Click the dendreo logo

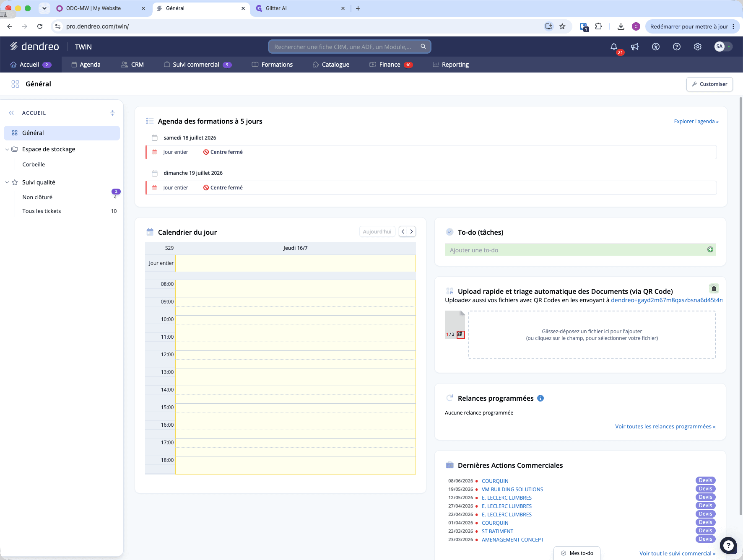[35, 47]
